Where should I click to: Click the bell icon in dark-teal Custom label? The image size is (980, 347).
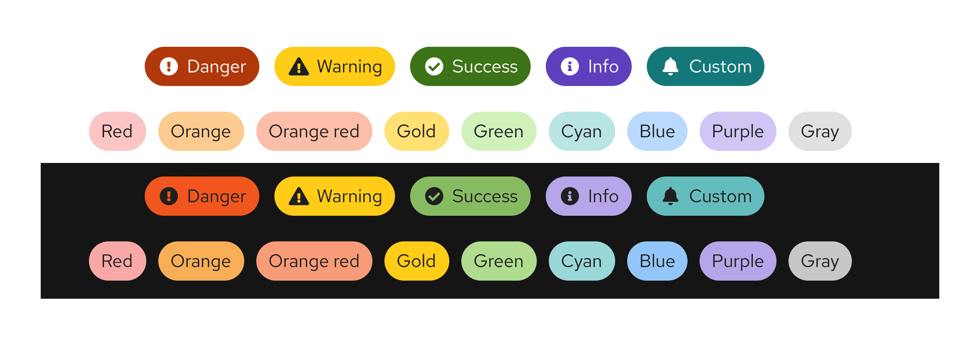(x=670, y=67)
